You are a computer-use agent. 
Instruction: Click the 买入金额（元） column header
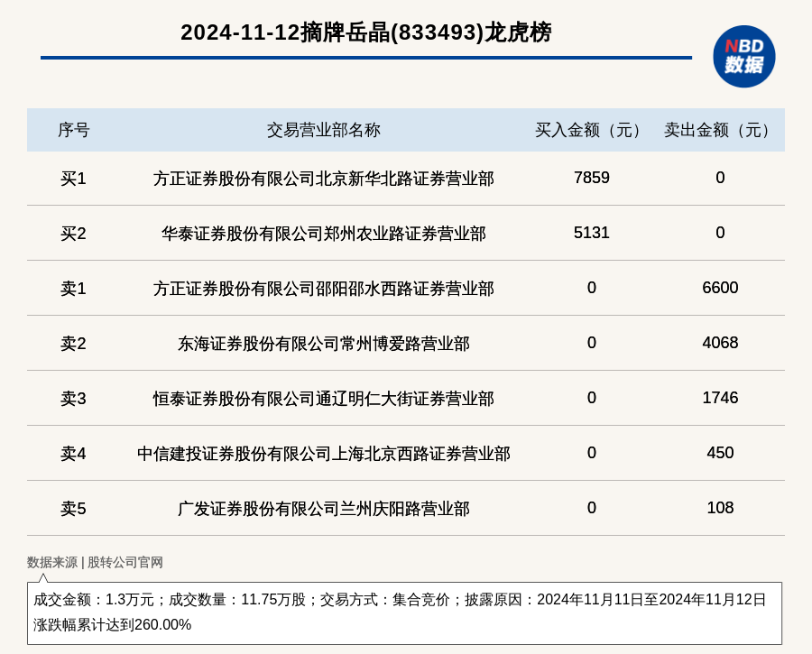click(591, 130)
